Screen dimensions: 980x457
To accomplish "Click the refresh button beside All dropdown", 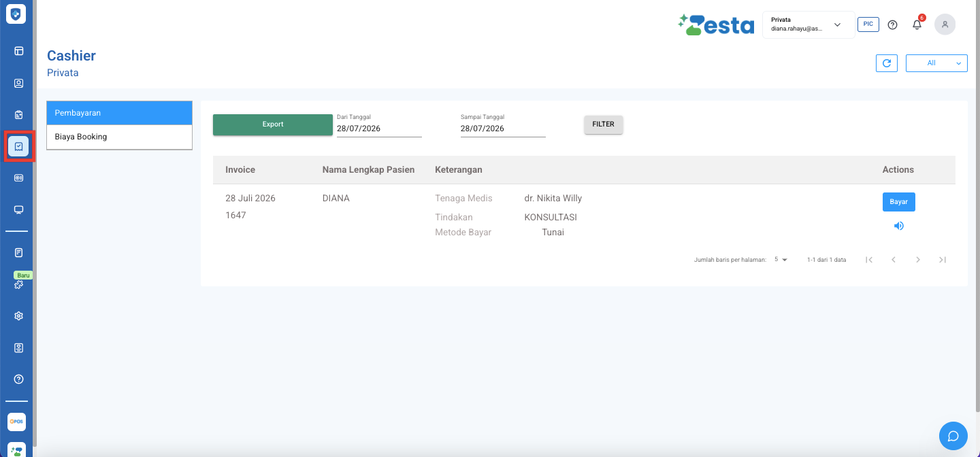I will (886, 63).
